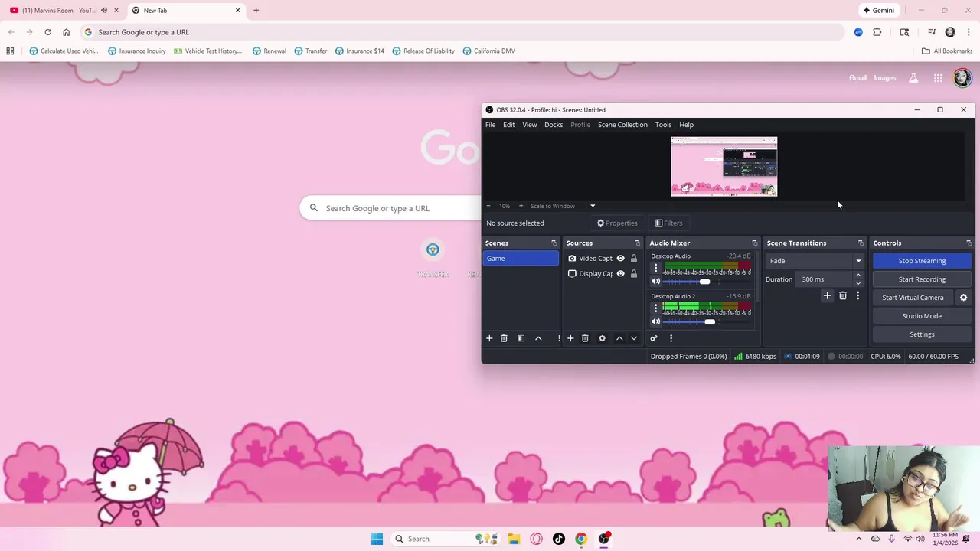Move scene up arrow in Scenes panel
The height and width of the screenshot is (551, 980).
[x=538, y=338]
